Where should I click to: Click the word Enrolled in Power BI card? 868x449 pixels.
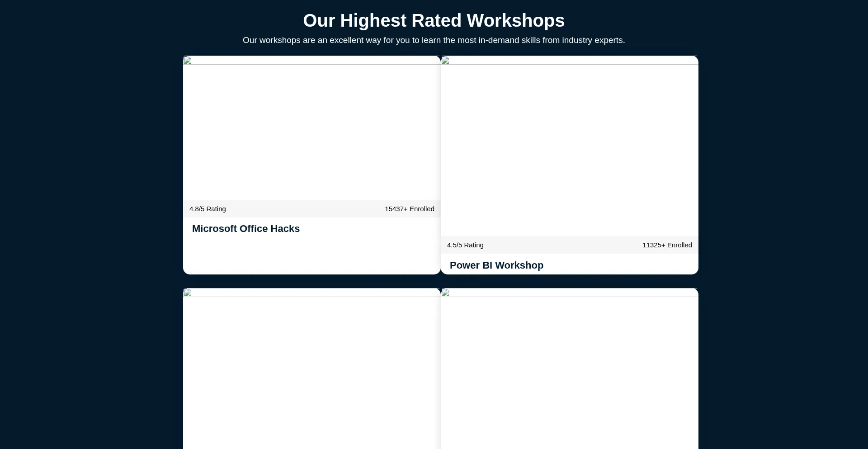point(679,245)
